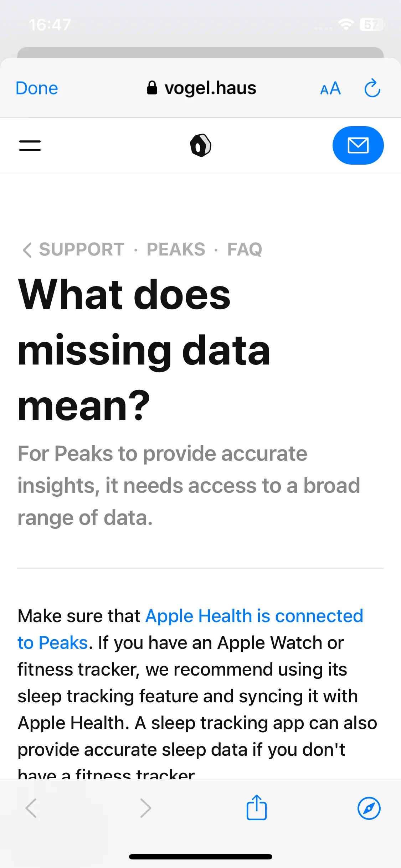The height and width of the screenshot is (868, 401).
Task: Tap the Vogel logo icon
Action: [x=201, y=145]
